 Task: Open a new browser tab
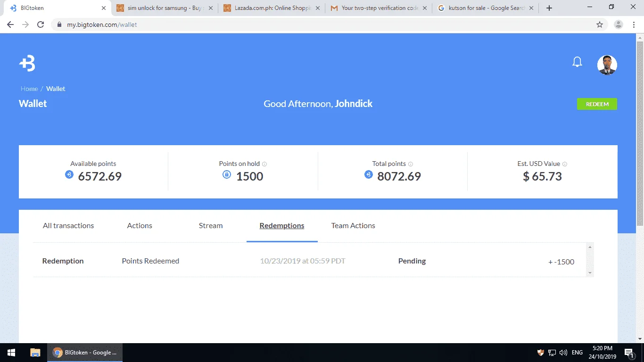[549, 8]
